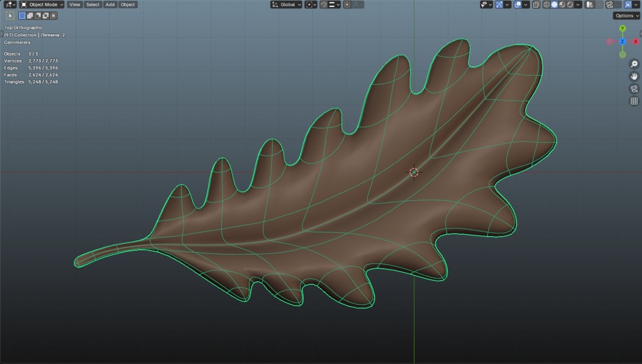Click the 'Centimeters' unit label

(x=17, y=42)
